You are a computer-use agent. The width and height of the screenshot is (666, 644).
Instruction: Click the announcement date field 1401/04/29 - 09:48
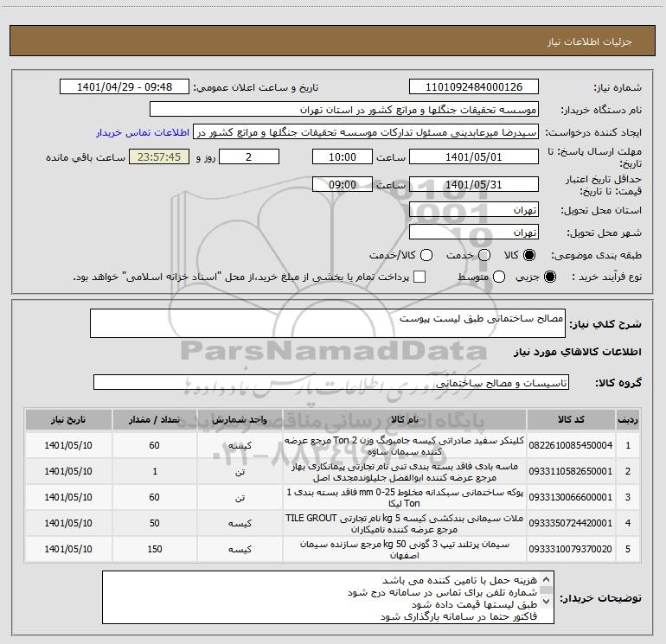tap(125, 87)
